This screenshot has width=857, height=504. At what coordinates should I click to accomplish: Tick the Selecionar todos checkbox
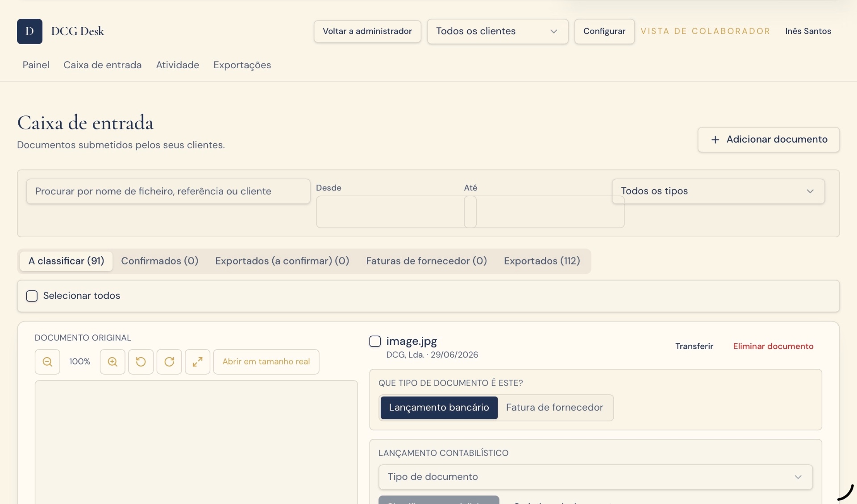(32, 296)
